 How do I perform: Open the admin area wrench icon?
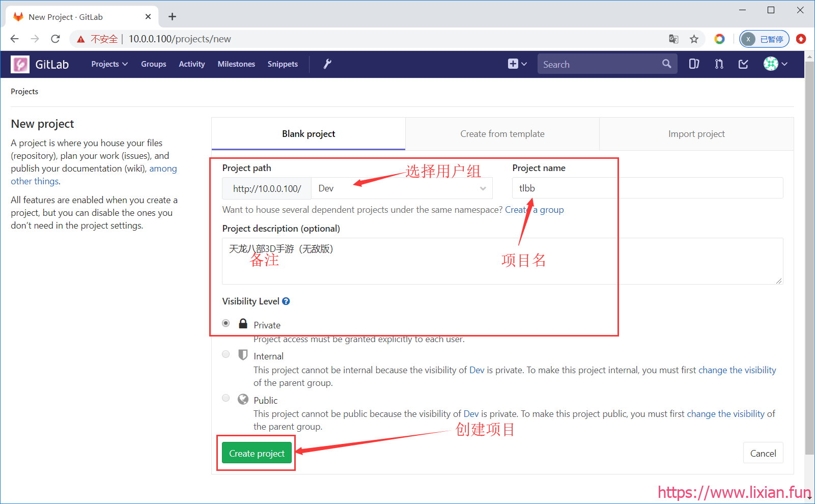pyautogui.click(x=327, y=64)
